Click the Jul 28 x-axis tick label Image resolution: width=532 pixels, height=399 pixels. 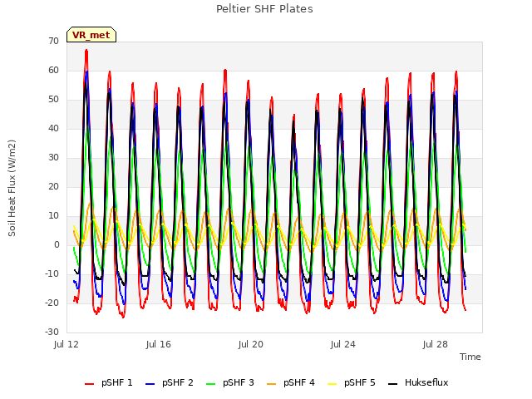tap(436, 344)
